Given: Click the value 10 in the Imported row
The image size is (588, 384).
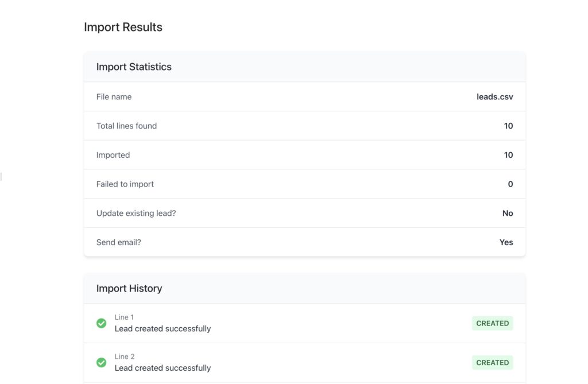Looking at the screenshot, I should (x=508, y=155).
